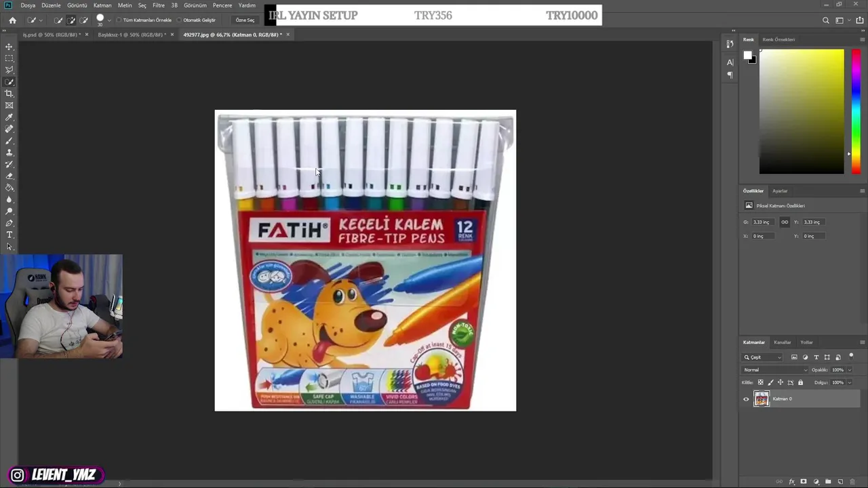
Task: Select the Blur tool
Action: tap(9, 199)
